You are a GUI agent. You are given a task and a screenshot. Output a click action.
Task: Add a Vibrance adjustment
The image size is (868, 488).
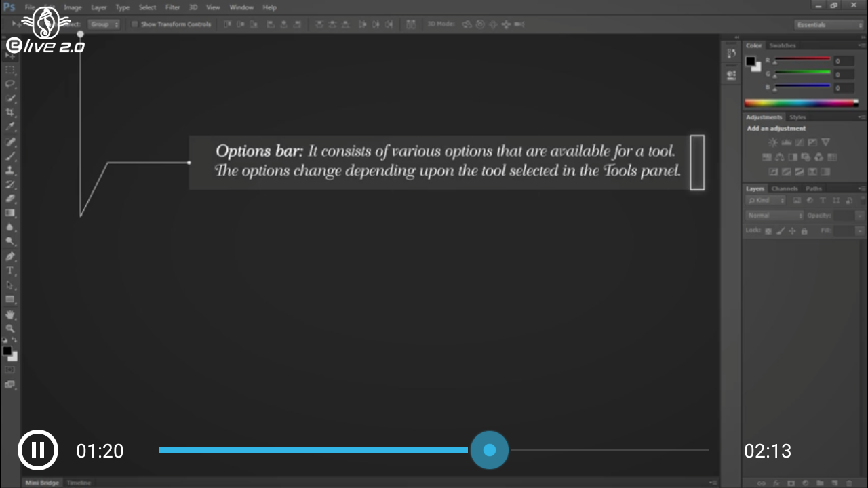825,142
